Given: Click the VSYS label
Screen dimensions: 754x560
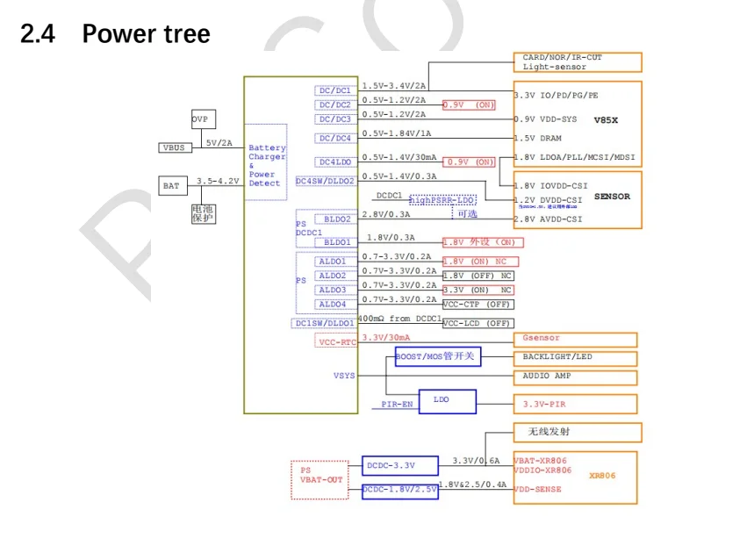Looking at the screenshot, I should (344, 376).
